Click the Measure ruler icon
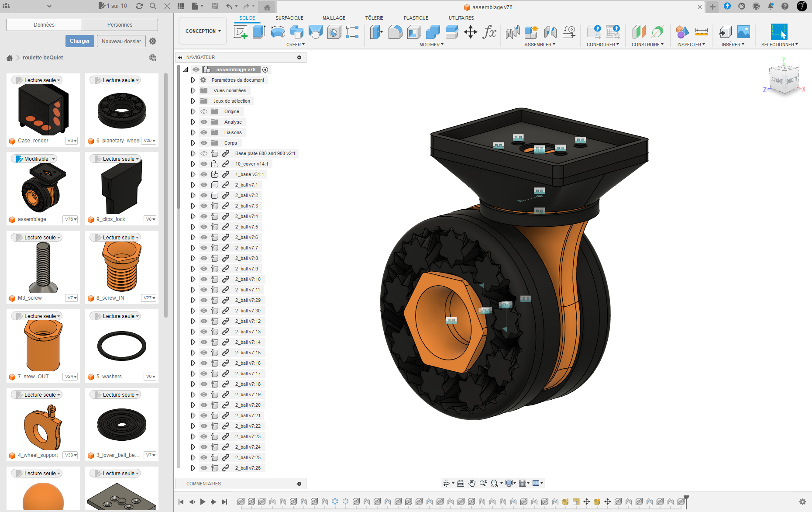The width and height of the screenshot is (812, 512). [x=701, y=32]
